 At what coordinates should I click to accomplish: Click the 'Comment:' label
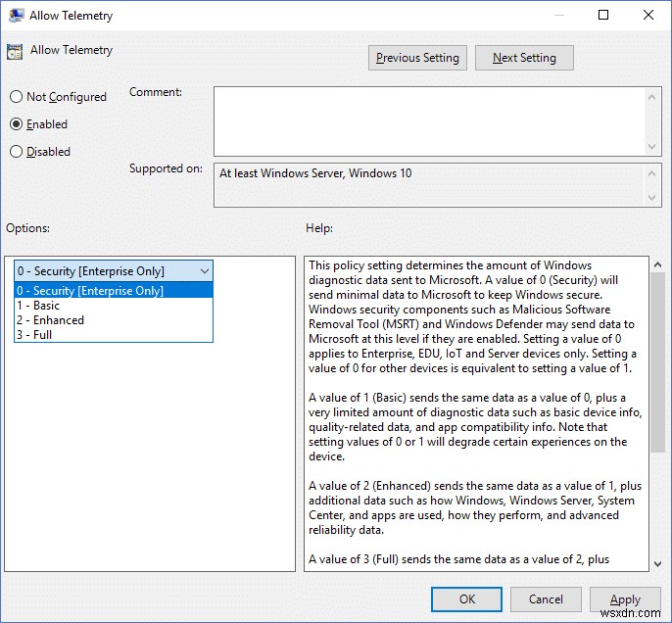[x=156, y=92]
